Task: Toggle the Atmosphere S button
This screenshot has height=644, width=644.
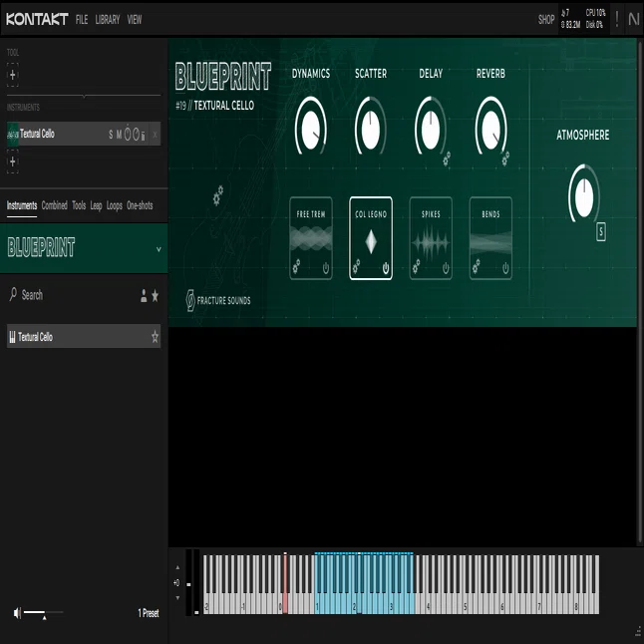Action: (601, 232)
